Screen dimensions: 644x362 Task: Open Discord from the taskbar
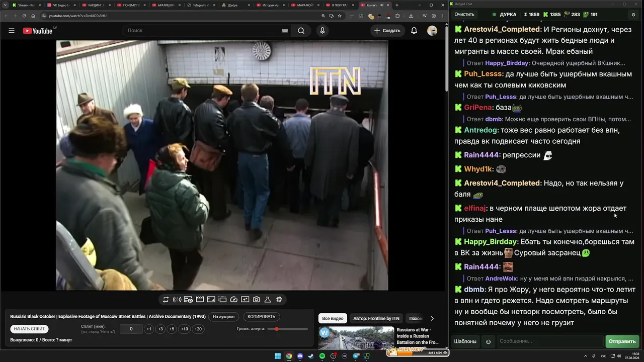[x=300, y=356]
